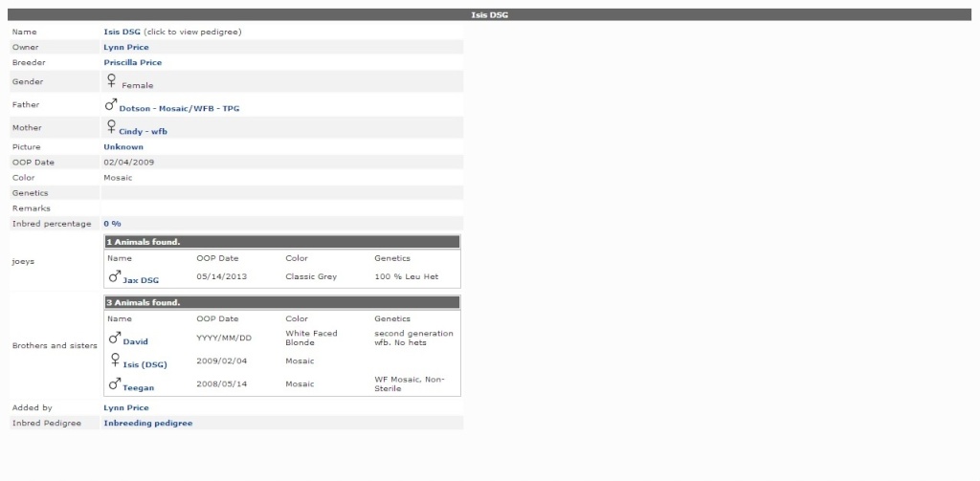Click David's color White Faced Blonde
980x481 pixels.
point(311,338)
